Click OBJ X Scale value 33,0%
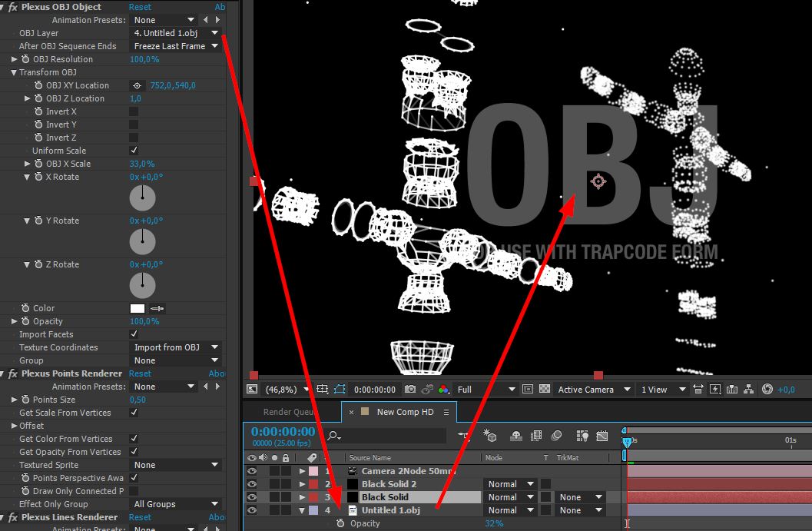 (x=142, y=164)
